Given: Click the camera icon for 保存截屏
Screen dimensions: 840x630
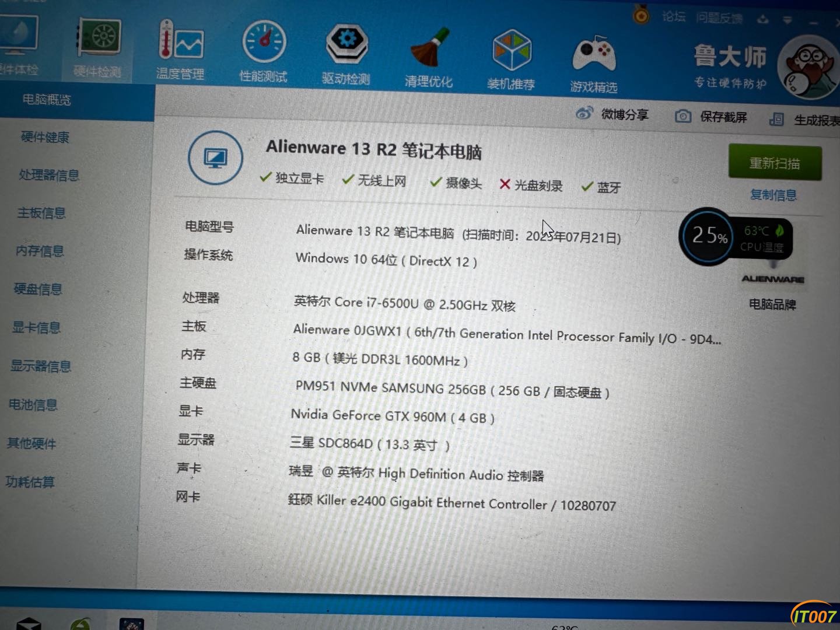Looking at the screenshot, I should click(x=683, y=116).
